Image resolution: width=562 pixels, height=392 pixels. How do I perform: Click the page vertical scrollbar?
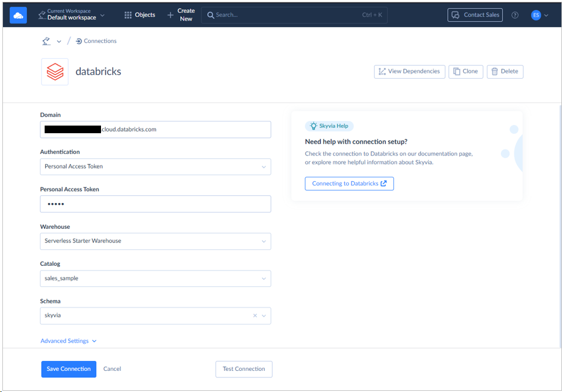point(560,226)
